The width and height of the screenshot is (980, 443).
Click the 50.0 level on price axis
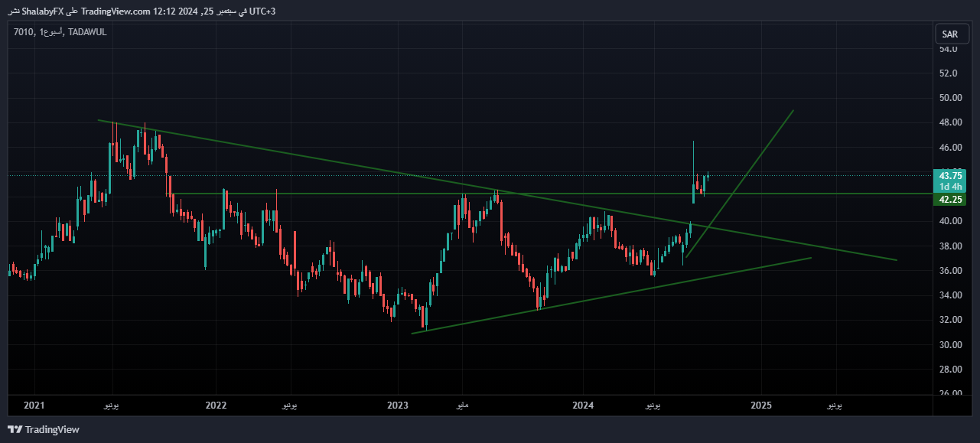(x=949, y=98)
